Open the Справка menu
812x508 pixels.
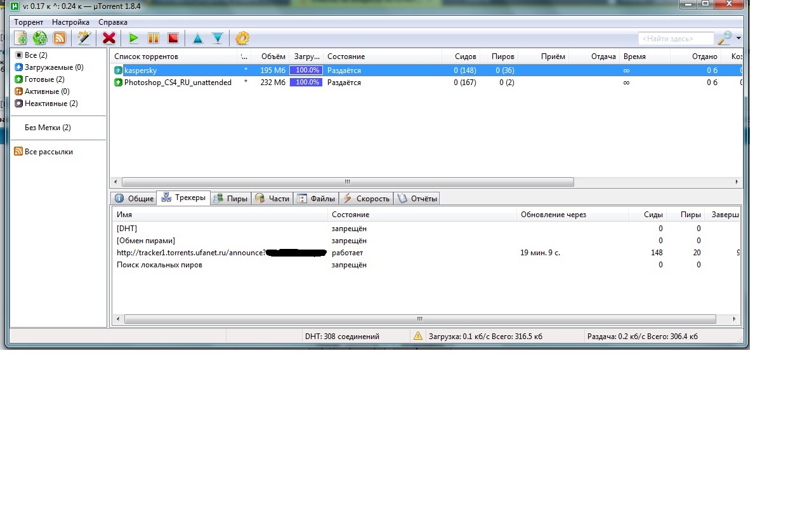coord(113,22)
